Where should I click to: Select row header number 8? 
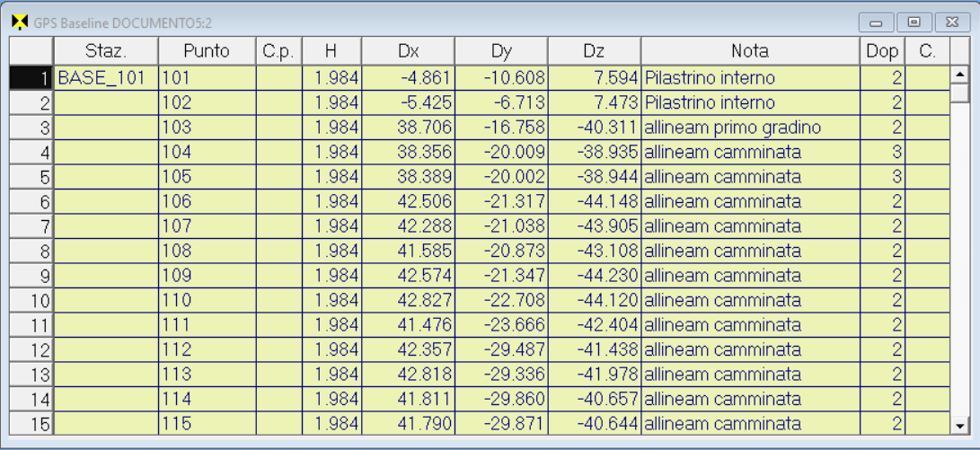coord(31,251)
